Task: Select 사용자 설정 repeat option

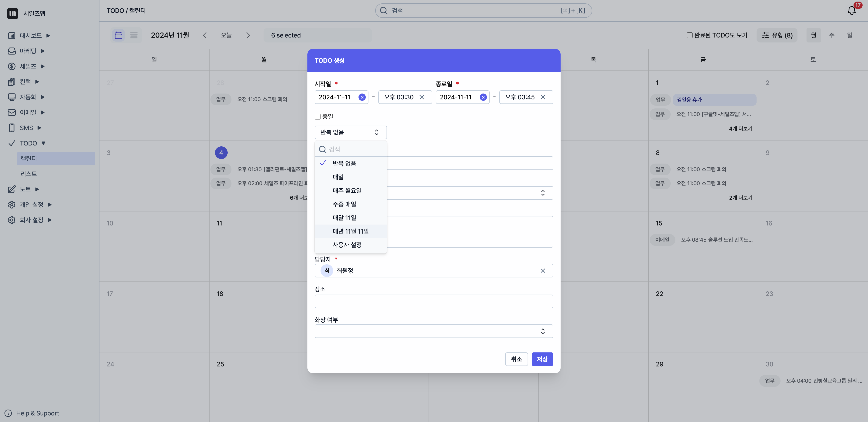Action: (350, 245)
